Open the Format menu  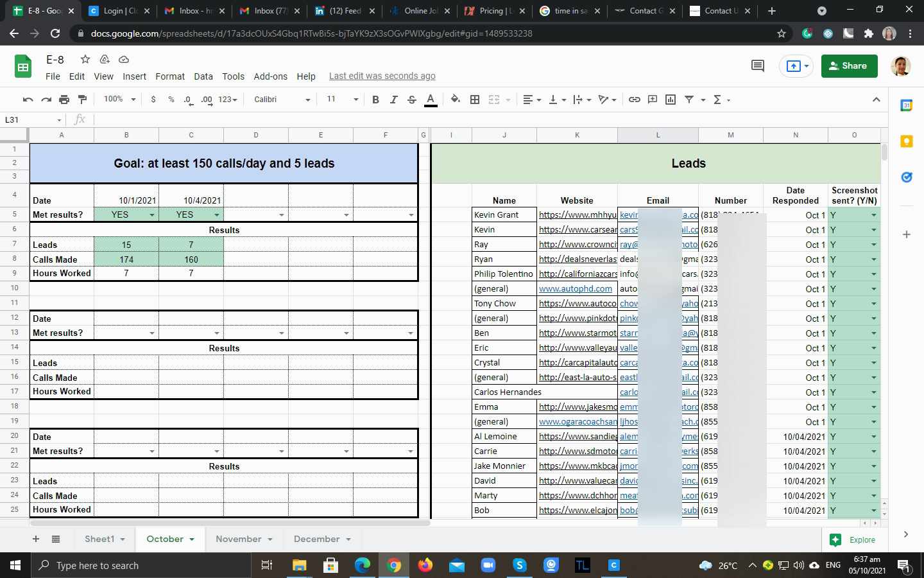170,76
